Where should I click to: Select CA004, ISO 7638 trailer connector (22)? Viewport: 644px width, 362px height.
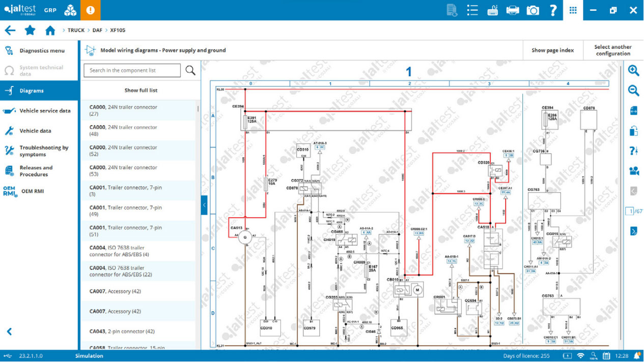[138, 271]
